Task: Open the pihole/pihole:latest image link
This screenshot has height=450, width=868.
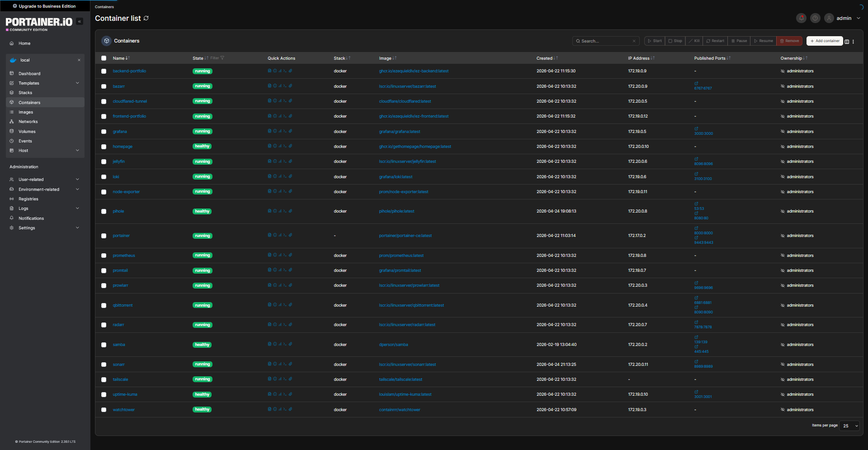Action: (396, 211)
